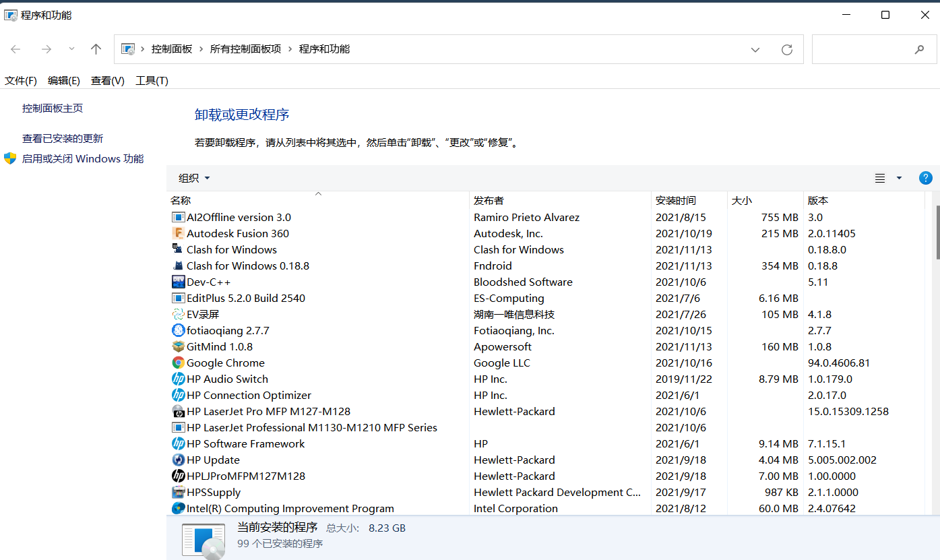The height and width of the screenshot is (560, 940).
Task: Expand the chevron after 控制面板 in breadcrumb
Action: click(x=201, y=49)
